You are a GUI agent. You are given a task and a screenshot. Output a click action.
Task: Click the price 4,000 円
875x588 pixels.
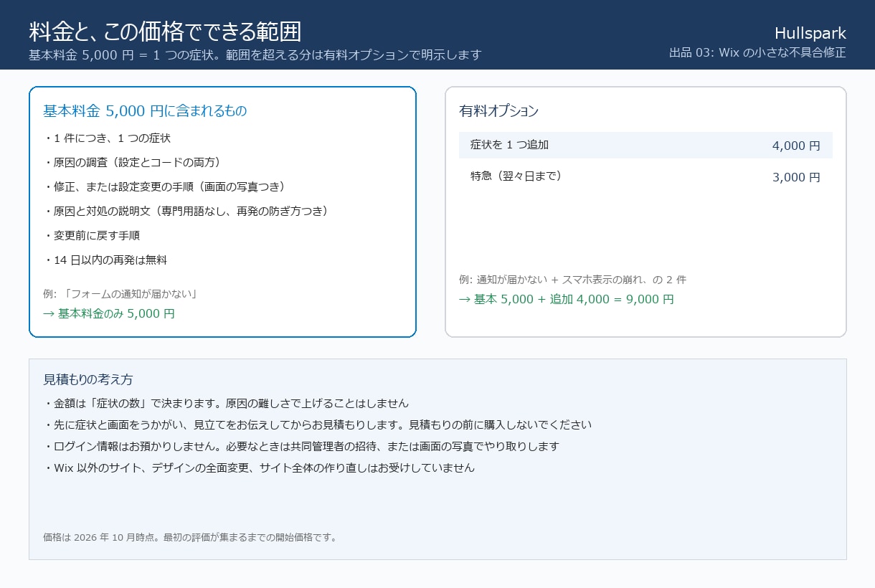click(796, 146)
